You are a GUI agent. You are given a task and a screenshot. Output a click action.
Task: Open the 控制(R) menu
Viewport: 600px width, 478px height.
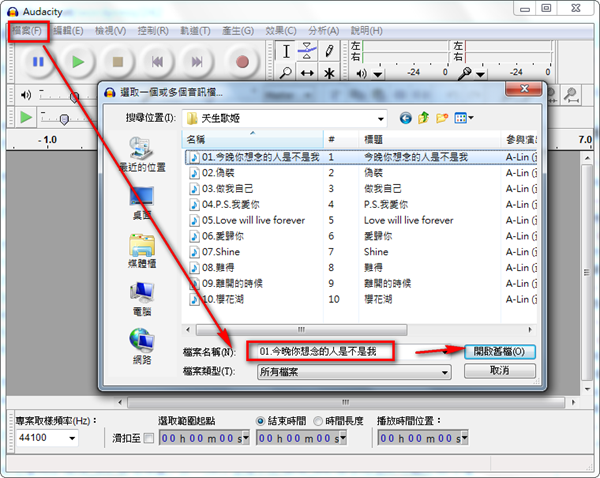pyautogui.click(x=153, y=31)
